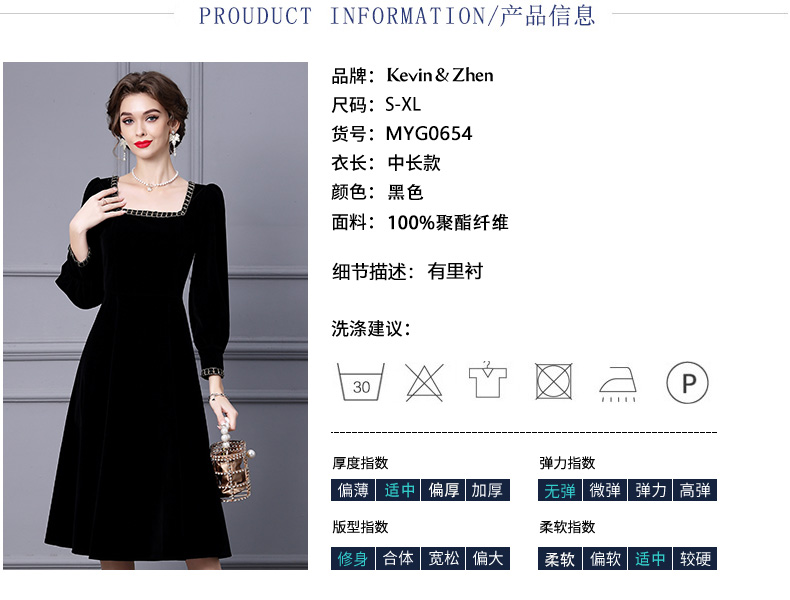Click the steam iron care icon

[x=618, y=384]
